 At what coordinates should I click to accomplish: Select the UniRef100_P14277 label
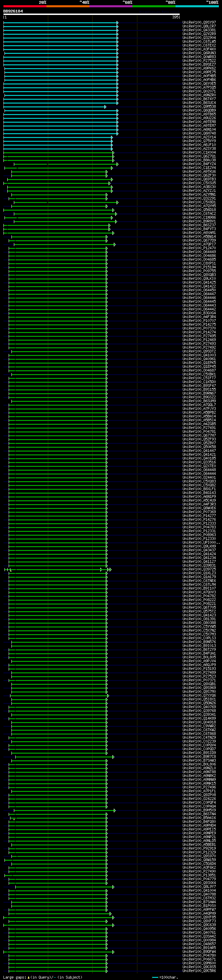click(x=199, y=516)
